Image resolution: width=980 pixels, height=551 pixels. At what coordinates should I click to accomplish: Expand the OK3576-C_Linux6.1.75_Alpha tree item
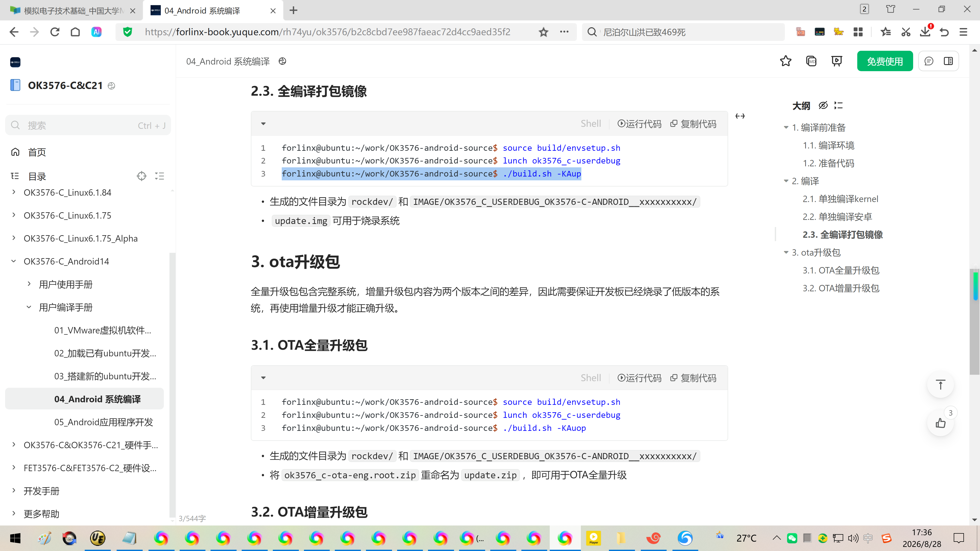(14, 238)
